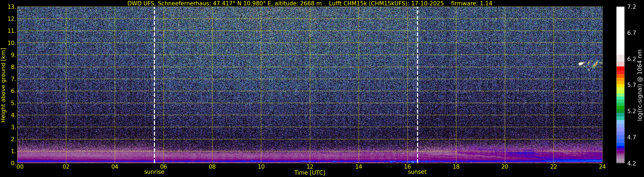Viewport: 644px width, 177px height.
Task: Click the dashed white sunset marker line
Action: click(417, 85)
